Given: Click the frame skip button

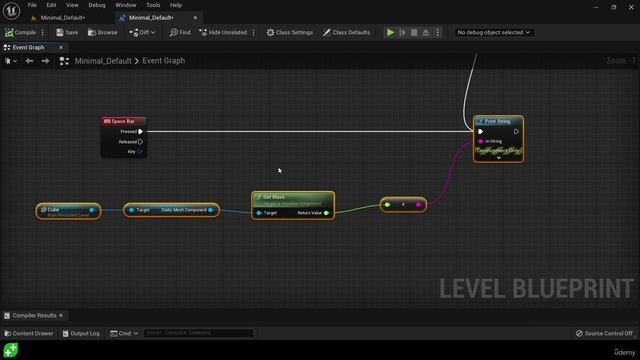Looking at the screenshot, I should [x=402, y=32].
